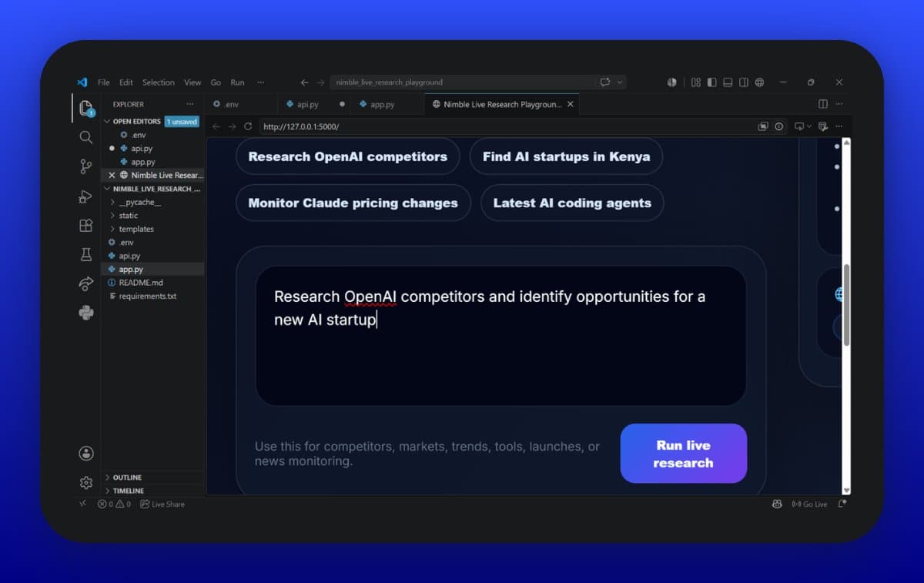Image resolution: width=924 pixels, height=583 pixels.
Task: Open the Go menu
Action: 216,82
